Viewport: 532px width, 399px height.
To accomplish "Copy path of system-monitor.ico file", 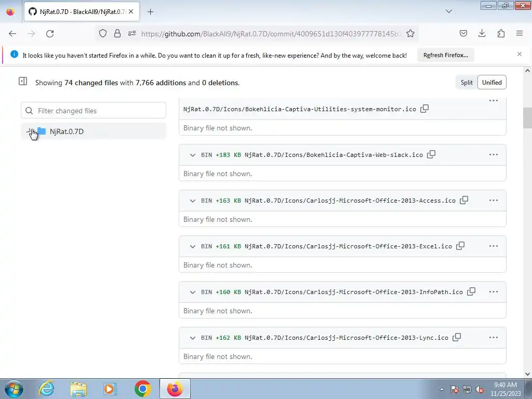I will coord(424,109).
